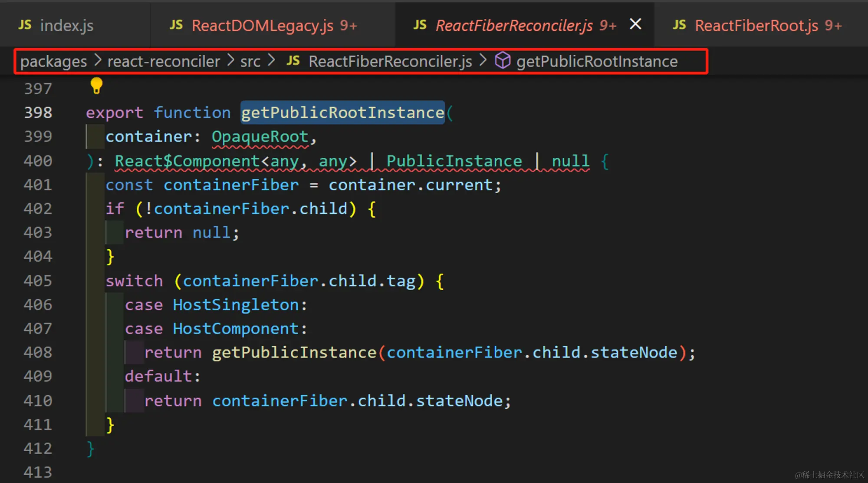The image size is (868, 483).
Task: Switch to the ReactFiberRoot.js tab
Action: [756, 26]
